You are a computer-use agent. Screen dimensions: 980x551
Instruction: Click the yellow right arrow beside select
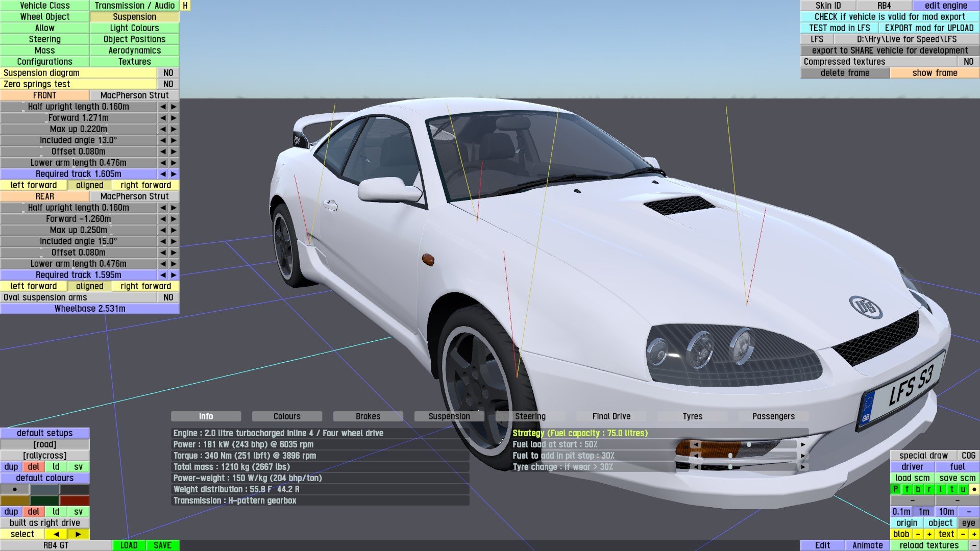point(78,534)
